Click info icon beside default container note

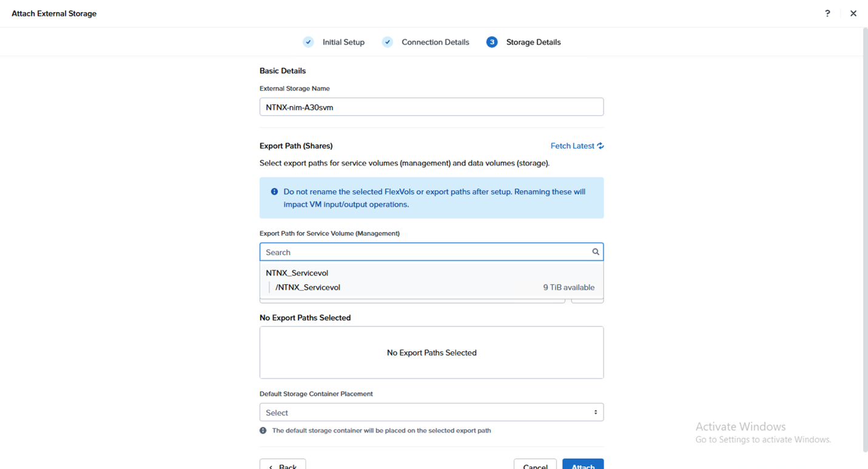263,430
